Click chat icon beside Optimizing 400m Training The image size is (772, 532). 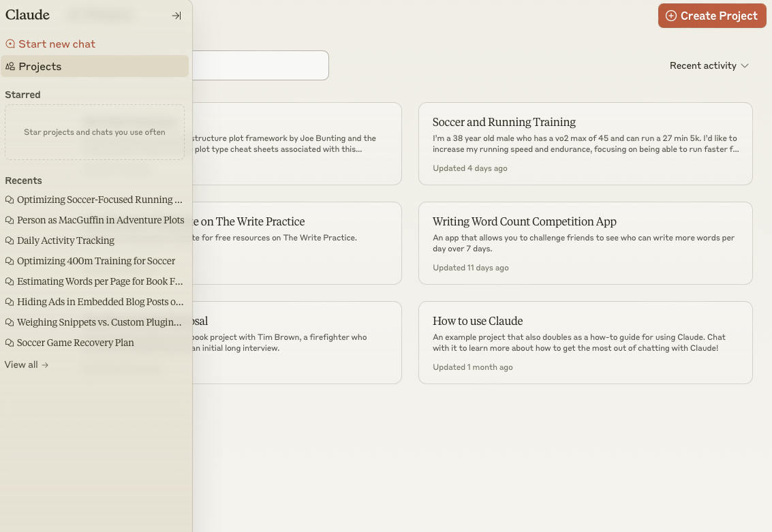pyautogui.click(x=10, y=261)
